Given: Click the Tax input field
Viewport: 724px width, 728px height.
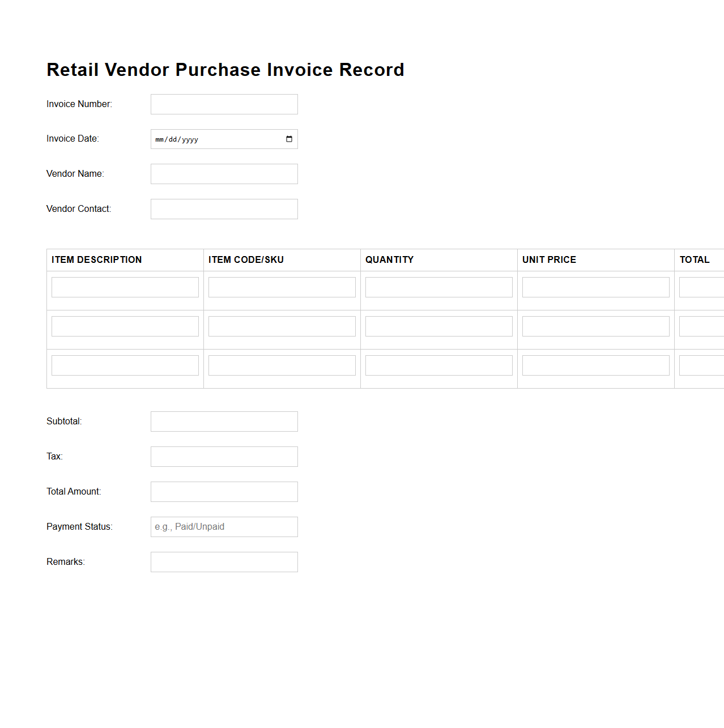Looking at the screenshot, I should pos(224,456).
